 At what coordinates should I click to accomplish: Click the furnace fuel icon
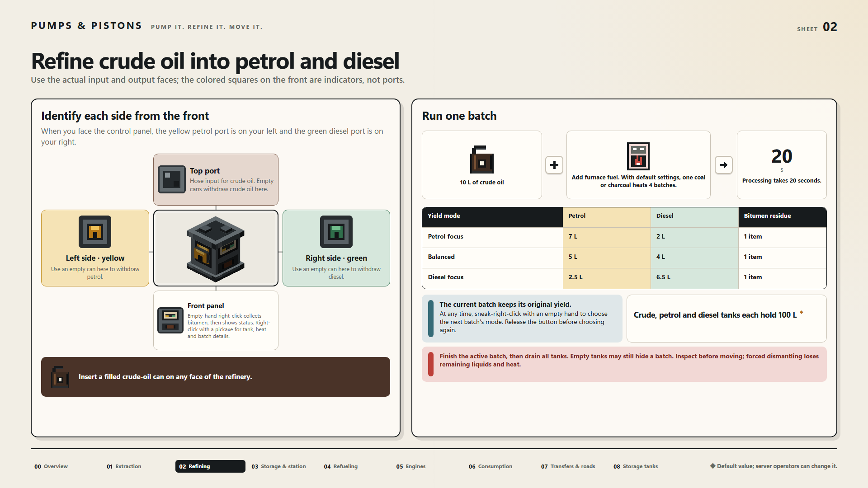[x=638, y=156]
